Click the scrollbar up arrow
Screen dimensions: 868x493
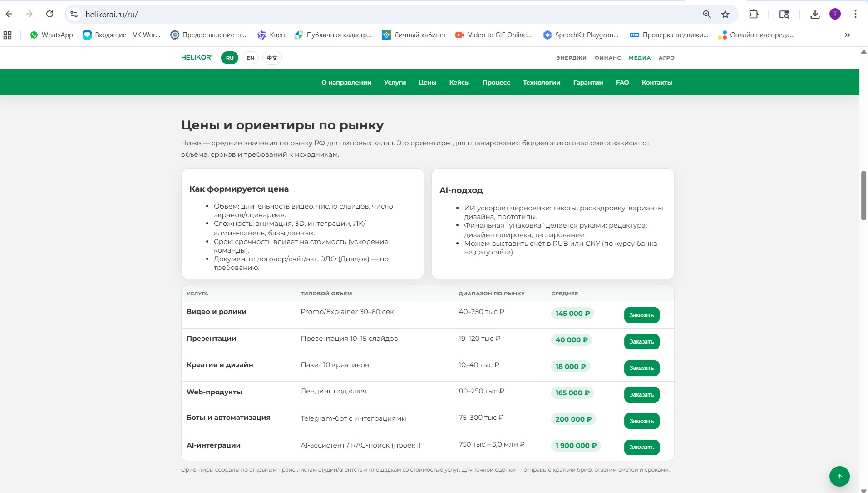point(863,52)
